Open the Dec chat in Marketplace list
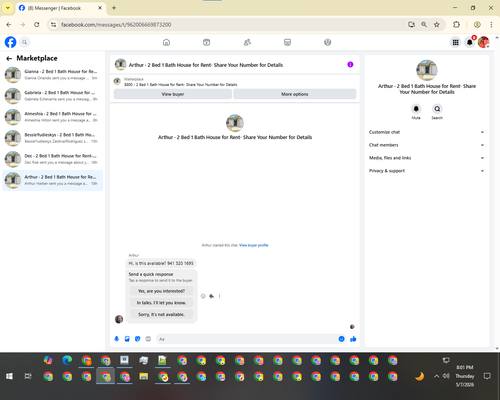The width and height of the screenshot is (500, 400). click(x=53, y=159)
